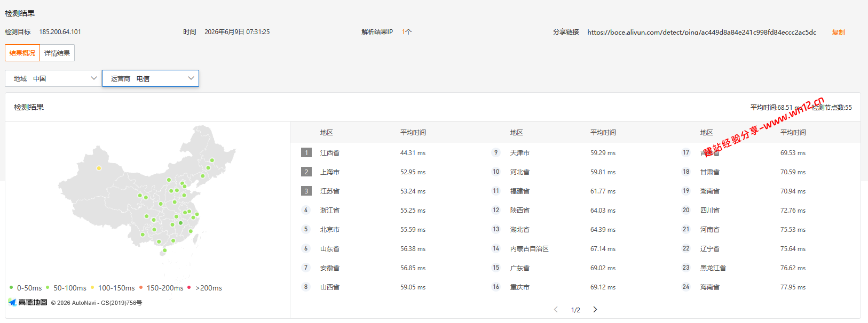
Task: Select the 湖南省 region cell
Action: point(710,191)
